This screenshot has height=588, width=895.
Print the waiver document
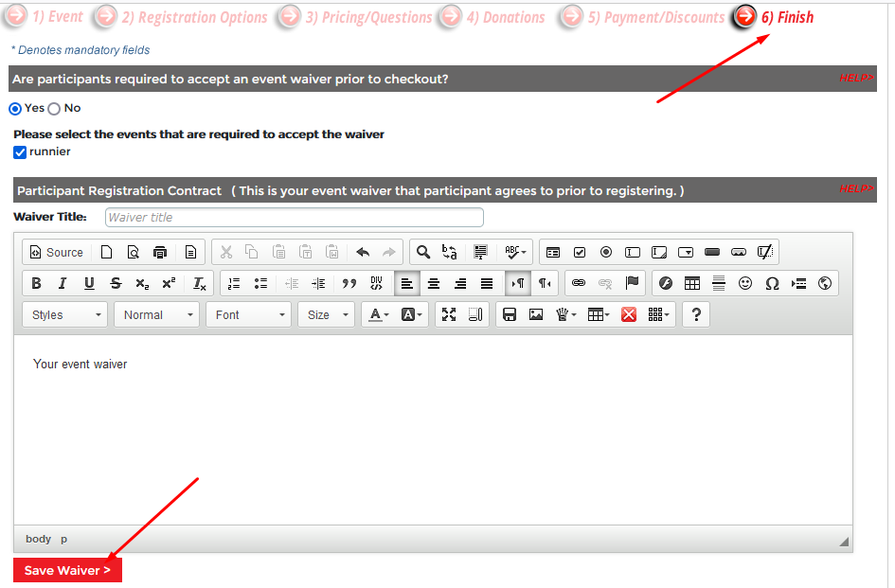160,252
